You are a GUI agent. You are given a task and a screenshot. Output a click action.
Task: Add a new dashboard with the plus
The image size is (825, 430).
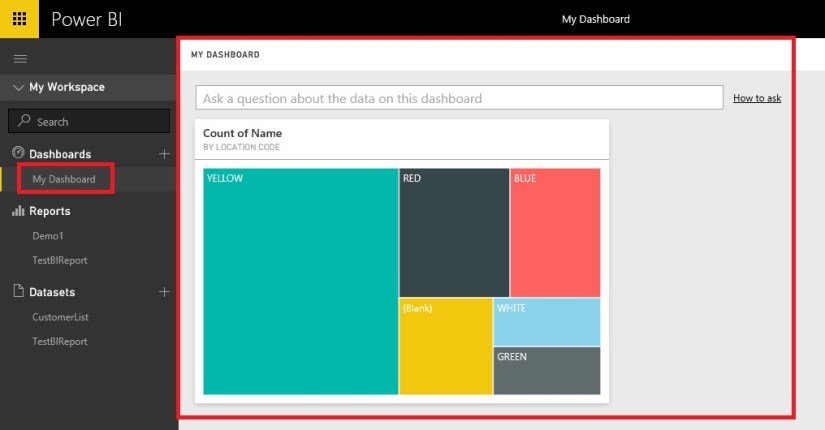coord(164,154)
